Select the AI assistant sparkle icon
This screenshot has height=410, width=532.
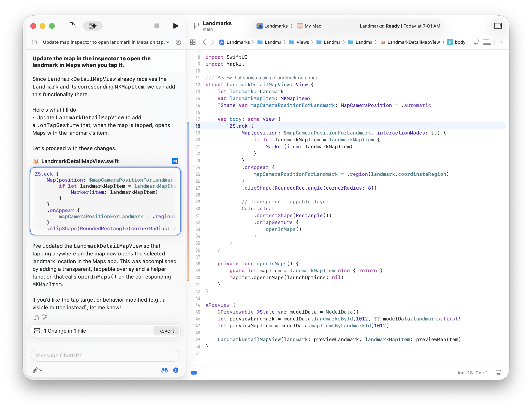(93, 26)
